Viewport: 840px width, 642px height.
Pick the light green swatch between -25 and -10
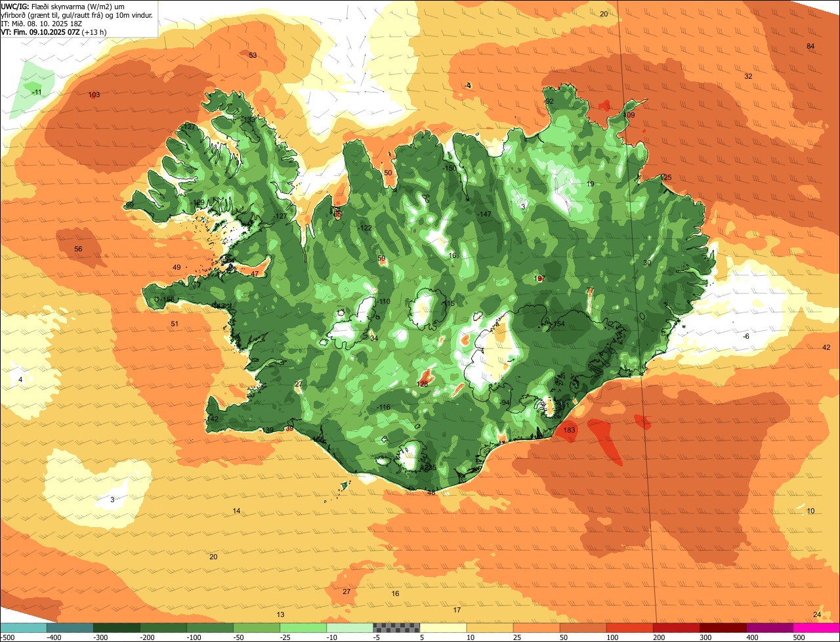click(x=303, y=628)
